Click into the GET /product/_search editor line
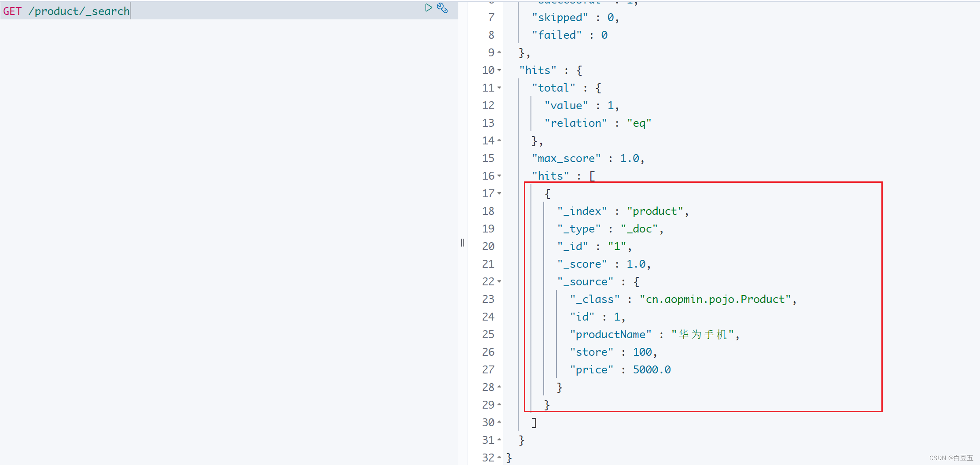The width and height of the screenshot is (980, 465). pyautogui.click(x=229, y=11)
